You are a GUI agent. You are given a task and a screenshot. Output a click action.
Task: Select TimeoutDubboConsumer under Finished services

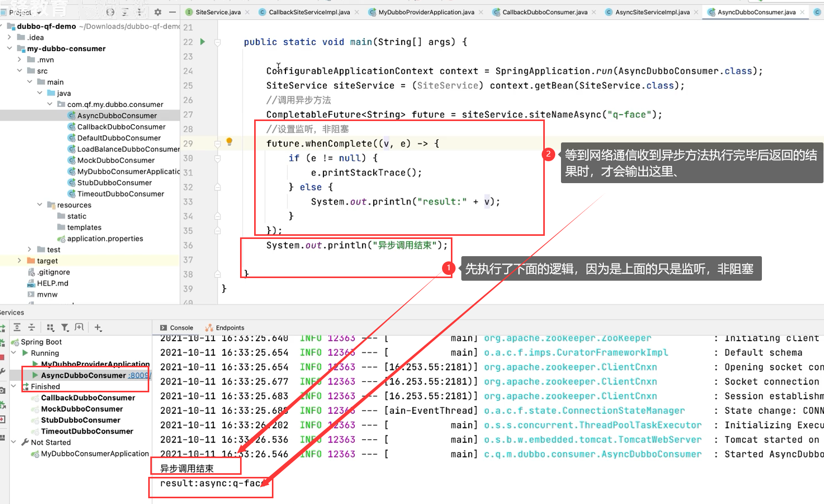[x=87, y=431]
